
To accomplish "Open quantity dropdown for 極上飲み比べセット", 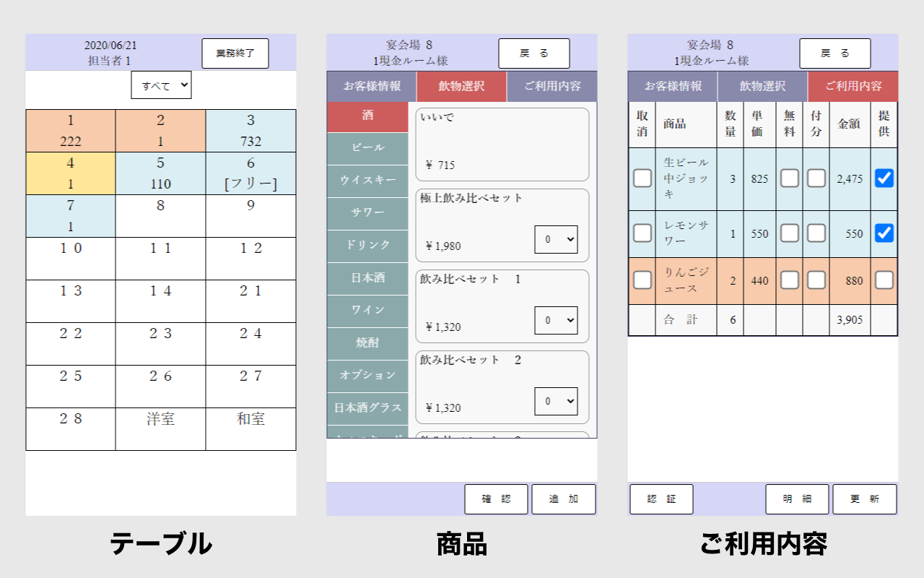I will point(555,240).
